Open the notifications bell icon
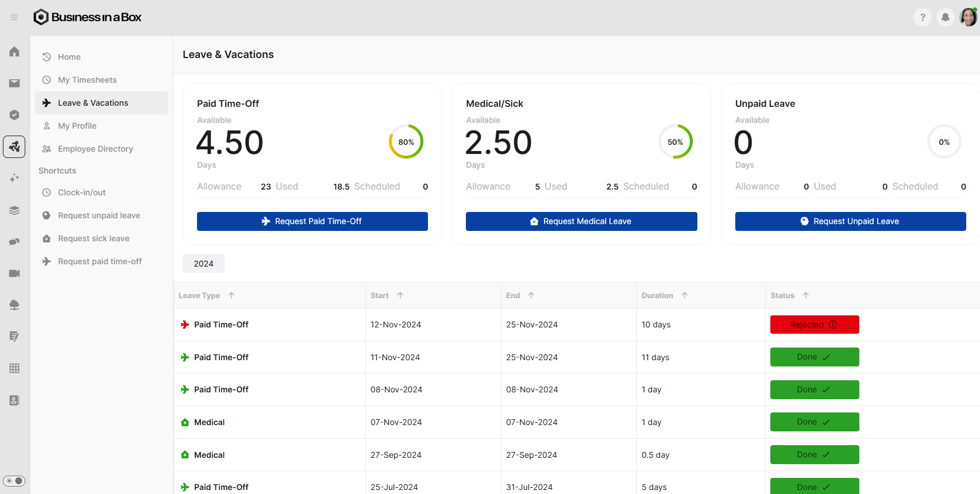The width and height of the screenshot is (980, 494). click(946, 17)
